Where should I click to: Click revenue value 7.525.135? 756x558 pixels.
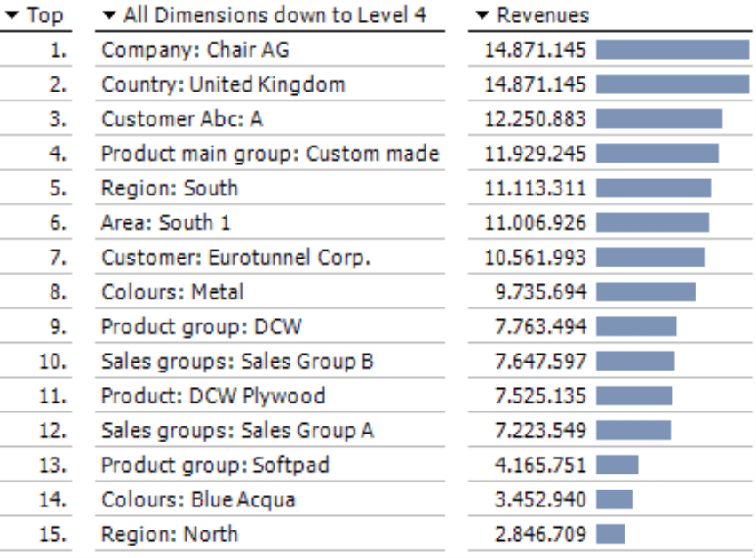tap(540, 396)
